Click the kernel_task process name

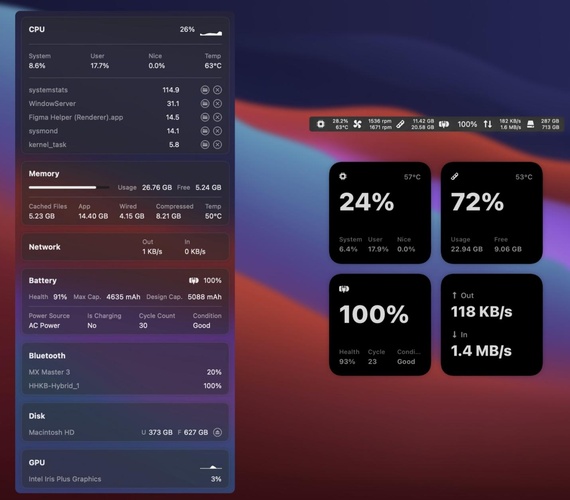pyautogui.click(x=47, y=145)
